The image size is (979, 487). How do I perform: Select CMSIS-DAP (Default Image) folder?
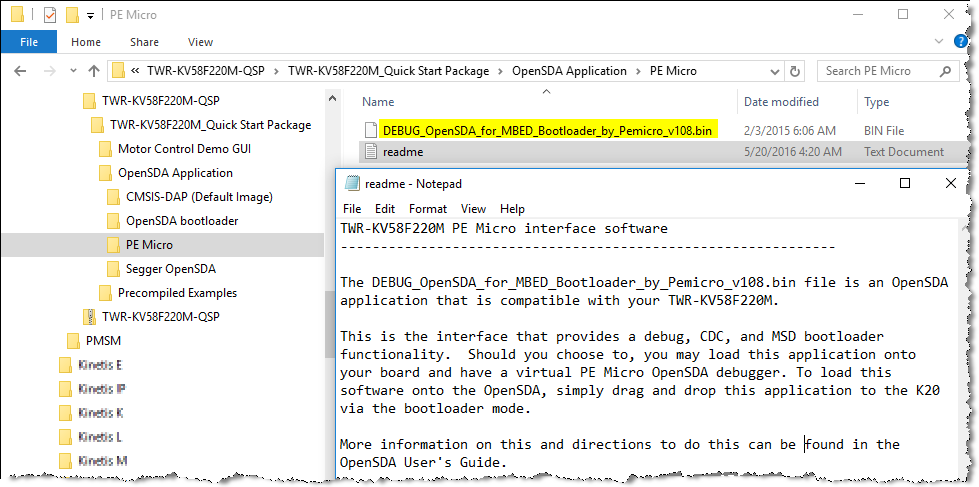point(199,197)
